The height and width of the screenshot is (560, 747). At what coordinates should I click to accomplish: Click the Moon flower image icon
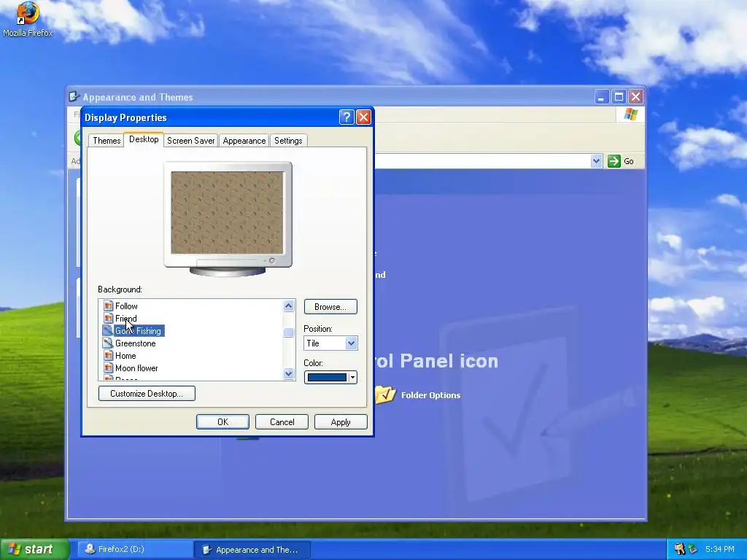108,367
